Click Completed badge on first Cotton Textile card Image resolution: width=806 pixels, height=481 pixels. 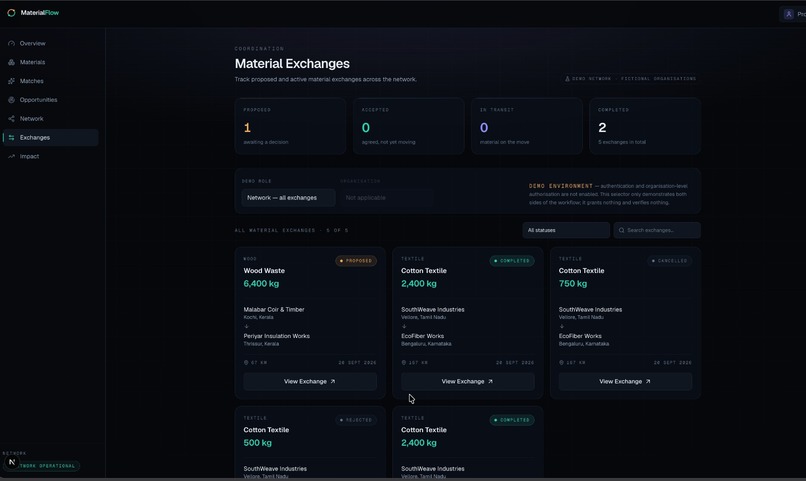point(512,261)
